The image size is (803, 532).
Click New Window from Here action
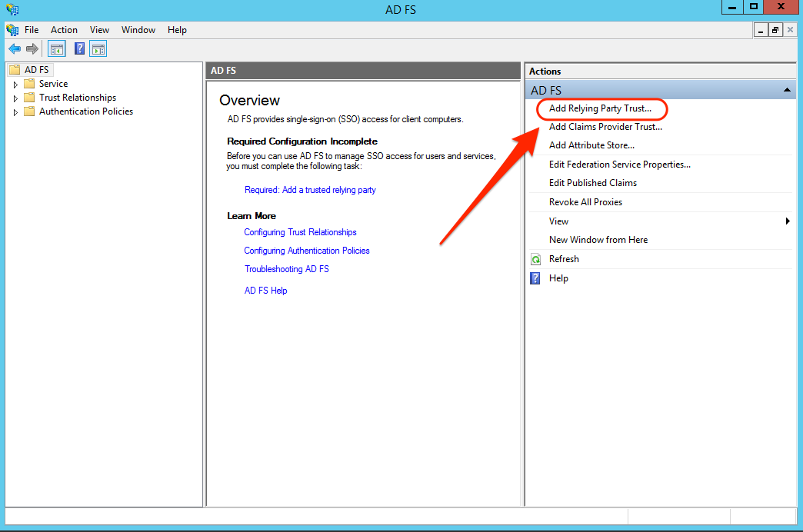[x=598, y=240]
